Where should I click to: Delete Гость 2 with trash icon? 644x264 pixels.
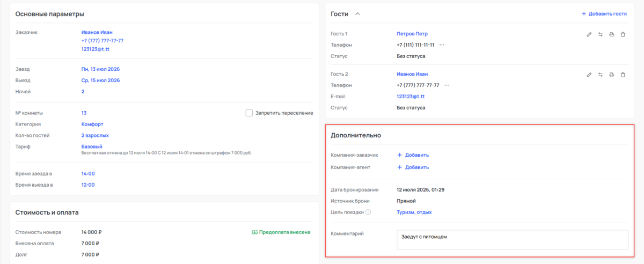point(623,75)
